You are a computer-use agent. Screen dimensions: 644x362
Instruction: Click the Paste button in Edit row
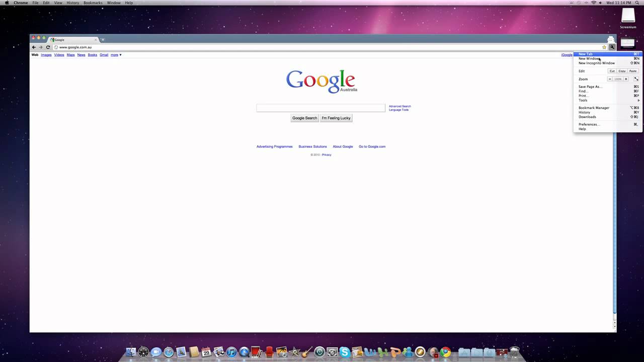(x=633, y=71)
